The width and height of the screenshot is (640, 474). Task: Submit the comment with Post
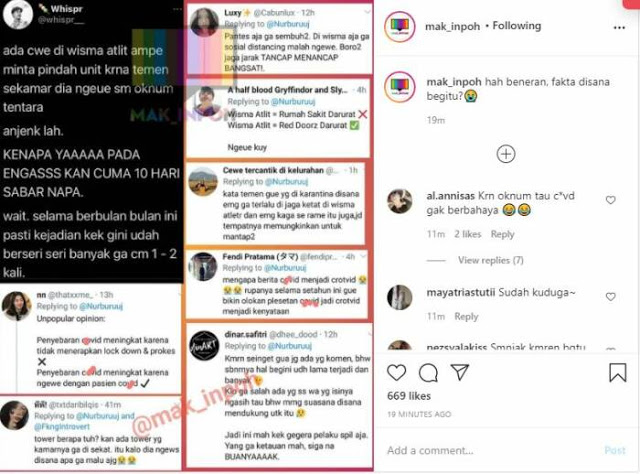(615, 450)
